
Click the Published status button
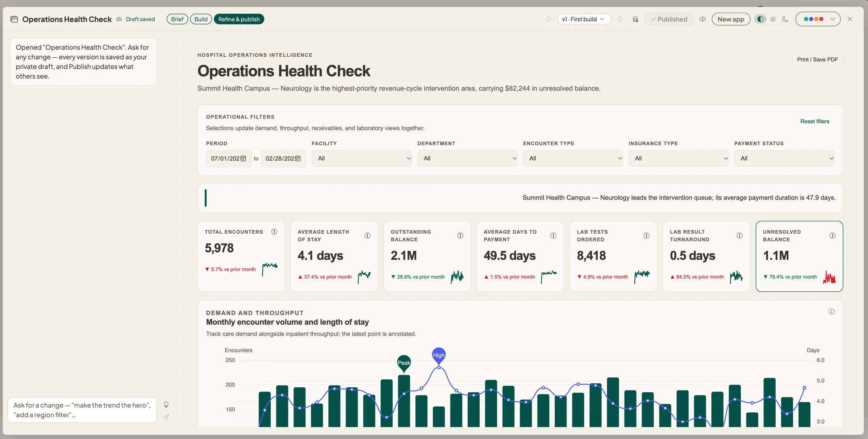click(669, 19)
